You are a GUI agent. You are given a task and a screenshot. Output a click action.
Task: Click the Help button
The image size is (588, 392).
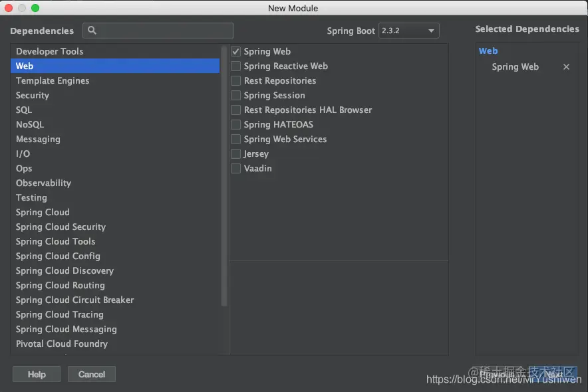tap(37, 374)
